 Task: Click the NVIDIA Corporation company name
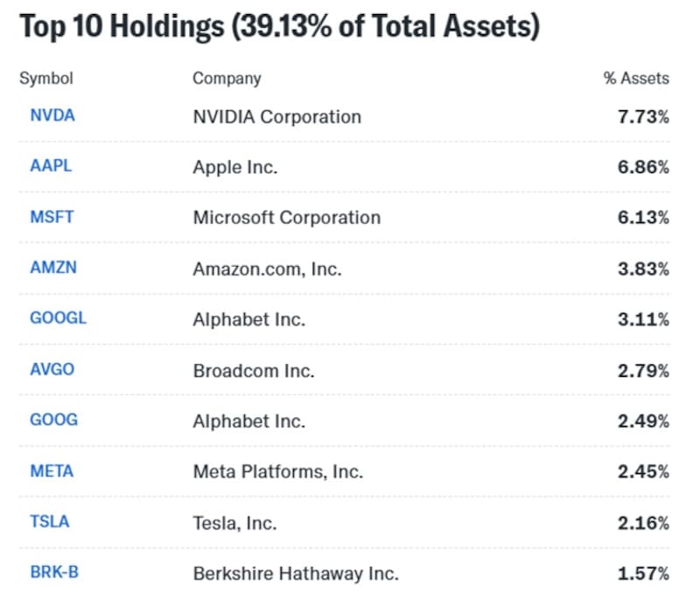pyautogui.click(x=276, y=116)
